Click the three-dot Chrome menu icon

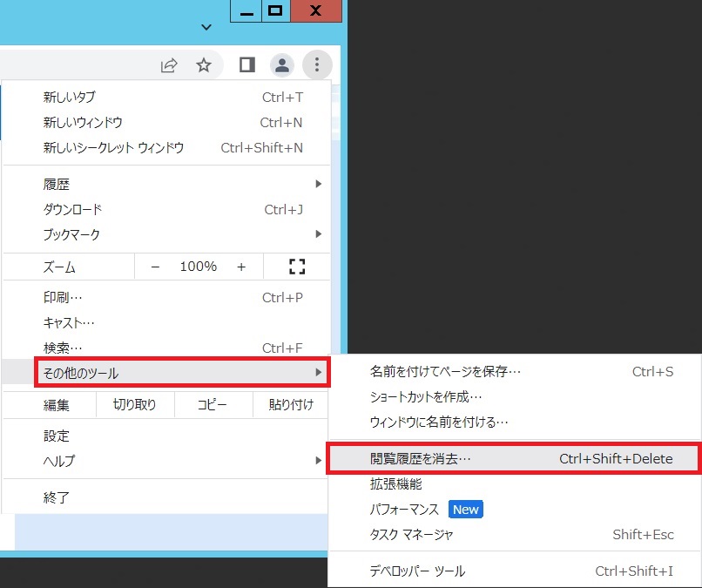(x=317, y=65)
